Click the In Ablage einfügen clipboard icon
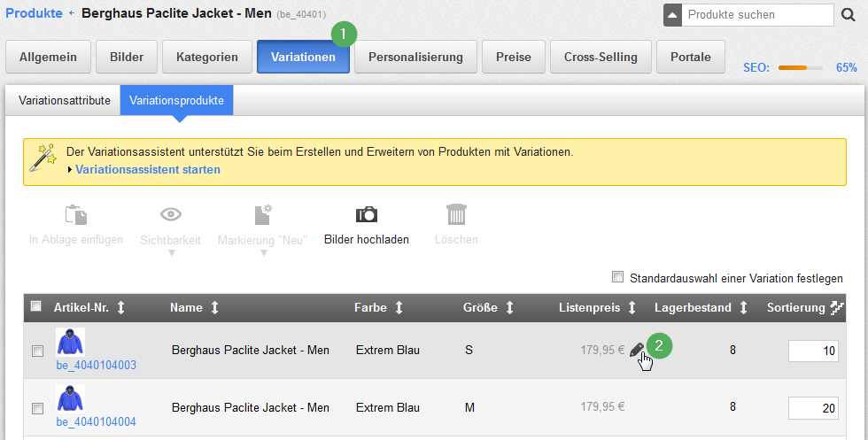Screen dimensions: 868x440 point(76,215)
